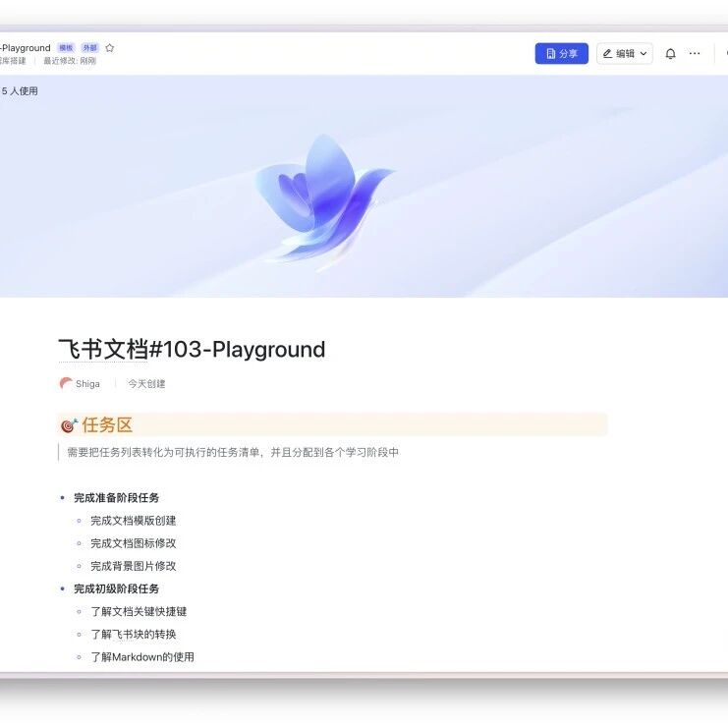Open the 编辑 mode dropdown
This screenshot has height=728, width=728.
pyautogui.click(x=625, y=53)
